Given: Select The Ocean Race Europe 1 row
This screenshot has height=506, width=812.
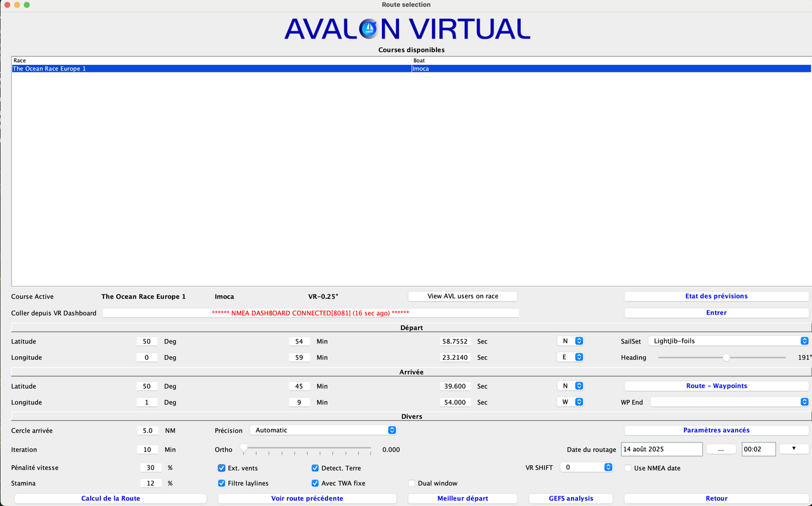Looking at the screenshot, I should tap(411, 69).
